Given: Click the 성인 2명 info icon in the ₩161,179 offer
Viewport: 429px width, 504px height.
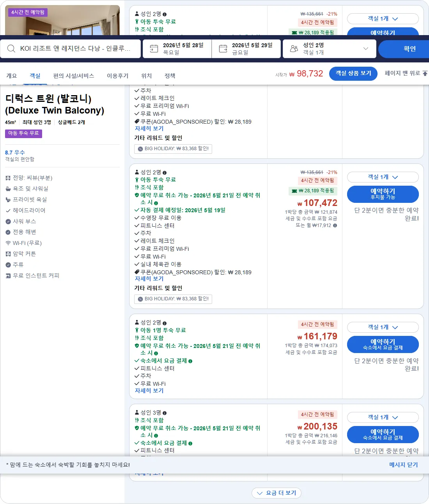Looking at the screenshot, I should [x=165, y=323].
